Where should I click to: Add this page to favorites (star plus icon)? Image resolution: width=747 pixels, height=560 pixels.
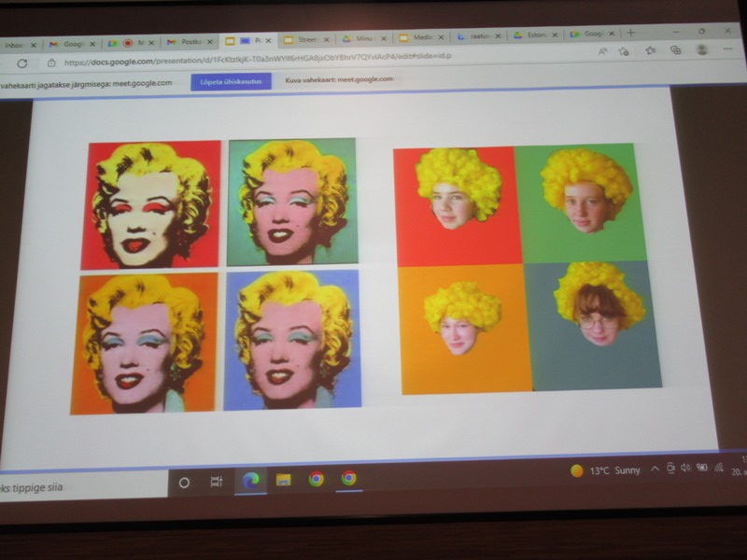coord(624,51)
